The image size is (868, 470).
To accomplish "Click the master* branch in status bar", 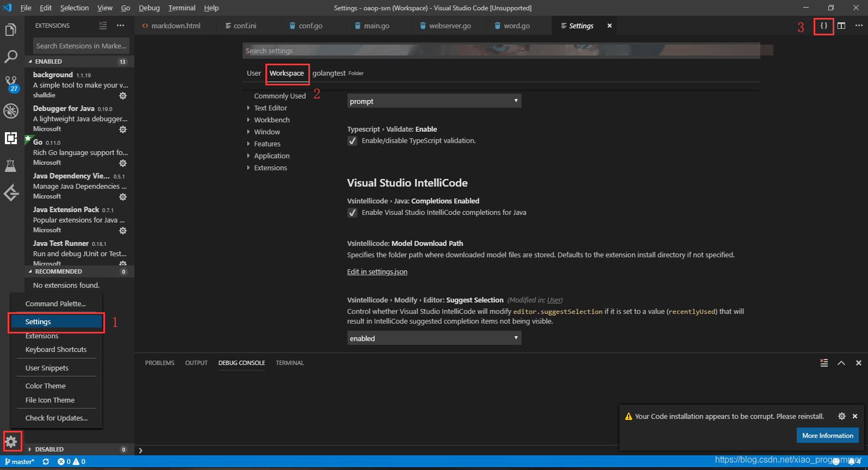I will pos(20,462).
